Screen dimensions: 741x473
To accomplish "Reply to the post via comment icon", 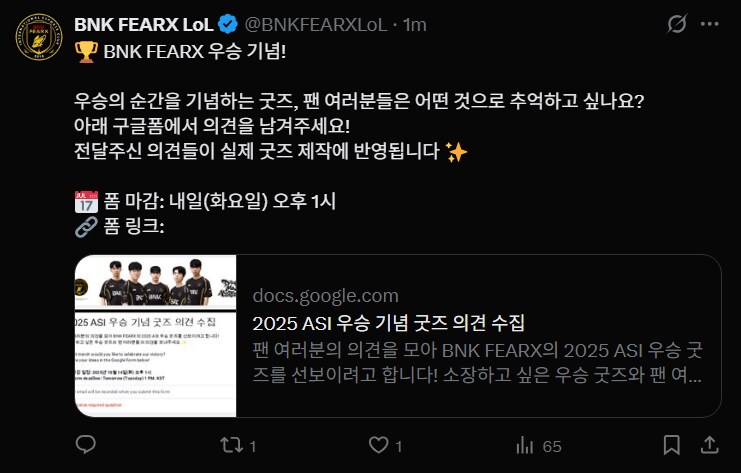I will (86, 445).
